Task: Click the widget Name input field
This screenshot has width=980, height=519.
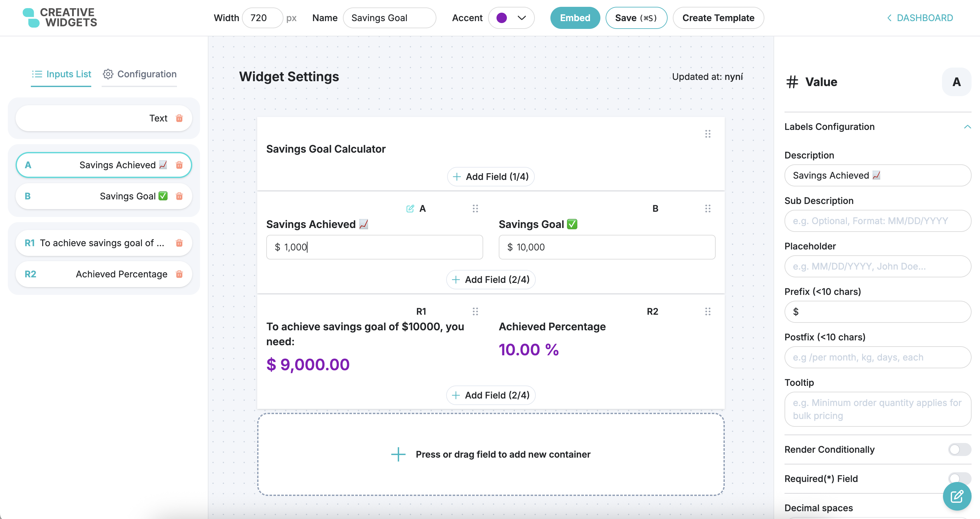Action: coord(389,18)
